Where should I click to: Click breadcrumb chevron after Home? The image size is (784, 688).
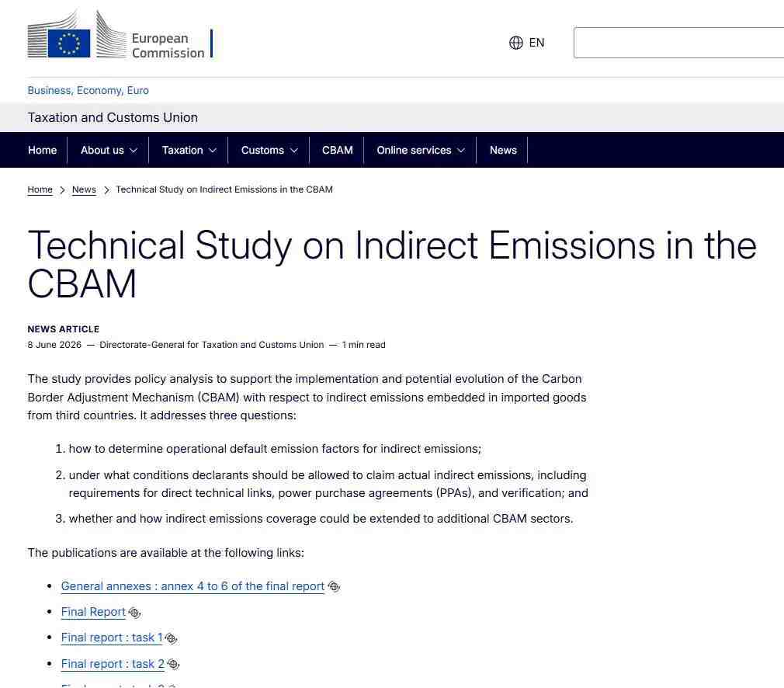click(x=62, y=190)
